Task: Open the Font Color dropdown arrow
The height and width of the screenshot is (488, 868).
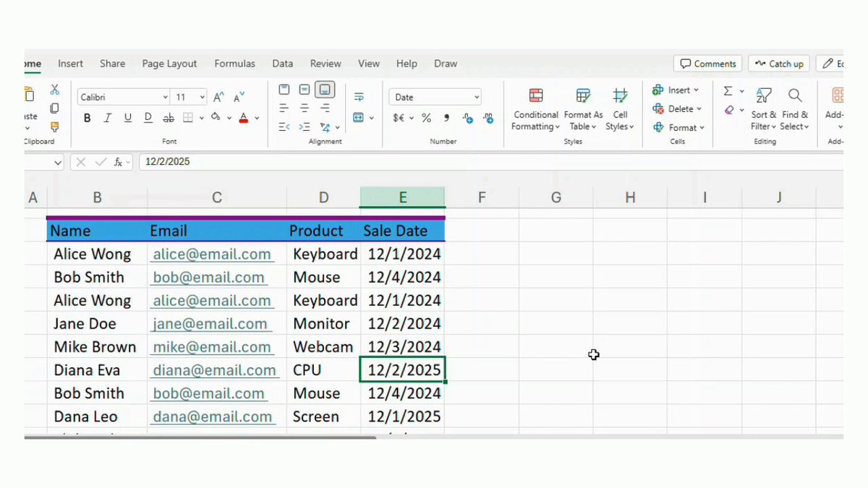Action: coord(258,118)
